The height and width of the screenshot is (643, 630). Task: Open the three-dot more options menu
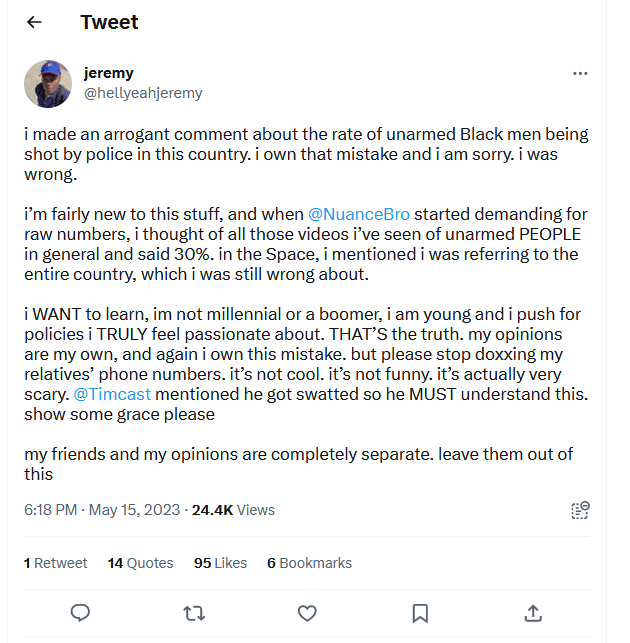580,74
